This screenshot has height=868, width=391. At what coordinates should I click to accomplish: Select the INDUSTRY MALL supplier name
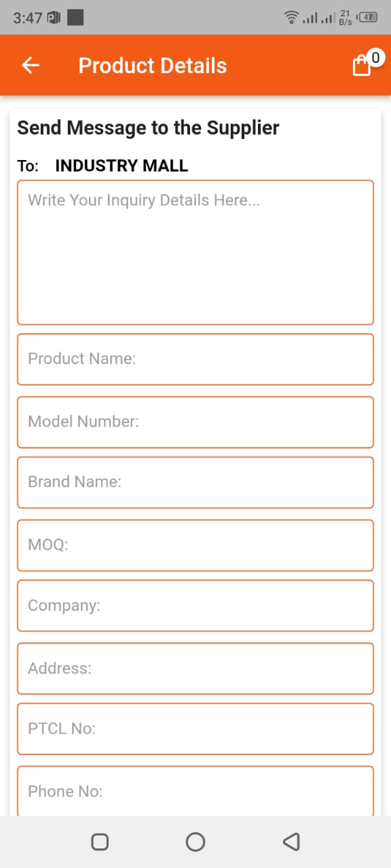[122, 165]
